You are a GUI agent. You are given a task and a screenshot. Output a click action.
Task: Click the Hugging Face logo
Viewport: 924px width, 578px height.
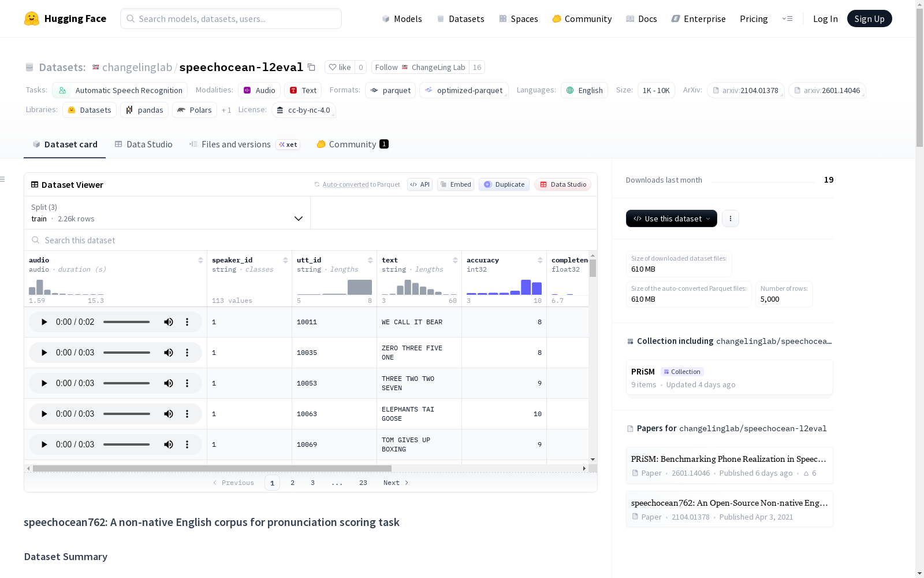click(x=65, y=18)
